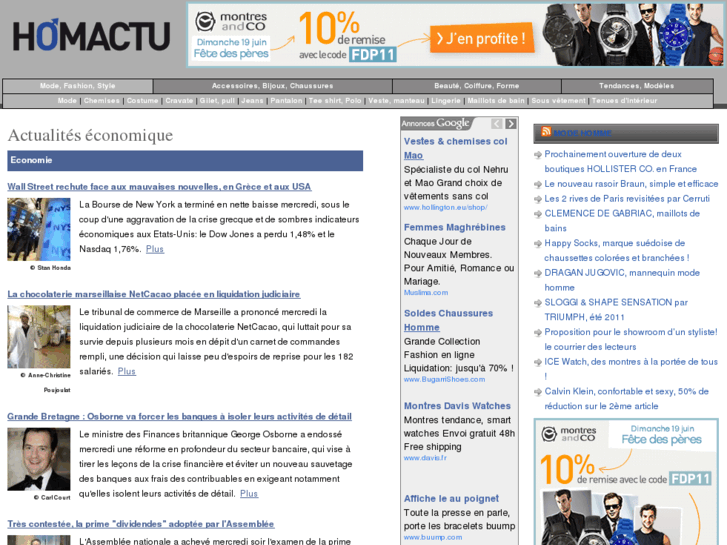
Task: Click Plus link after Wall Street summary
Action: (155, 249)
